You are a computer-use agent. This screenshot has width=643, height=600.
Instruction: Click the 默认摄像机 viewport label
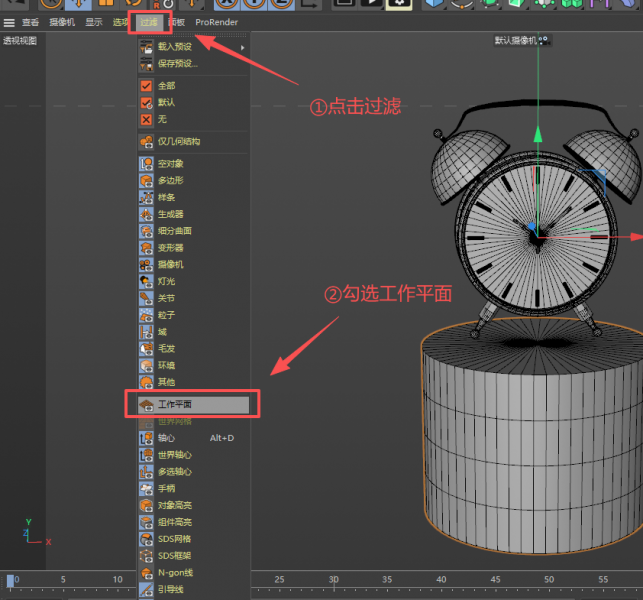point(515,40)
